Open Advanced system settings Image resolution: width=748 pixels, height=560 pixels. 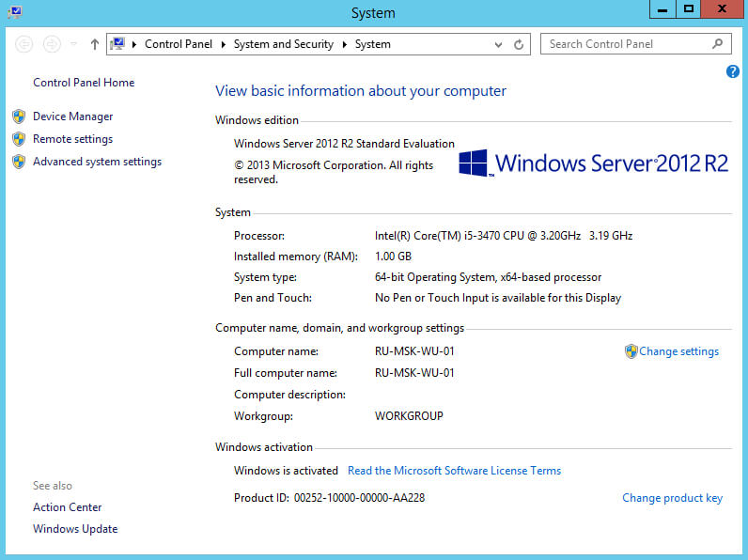pos(98,162)
